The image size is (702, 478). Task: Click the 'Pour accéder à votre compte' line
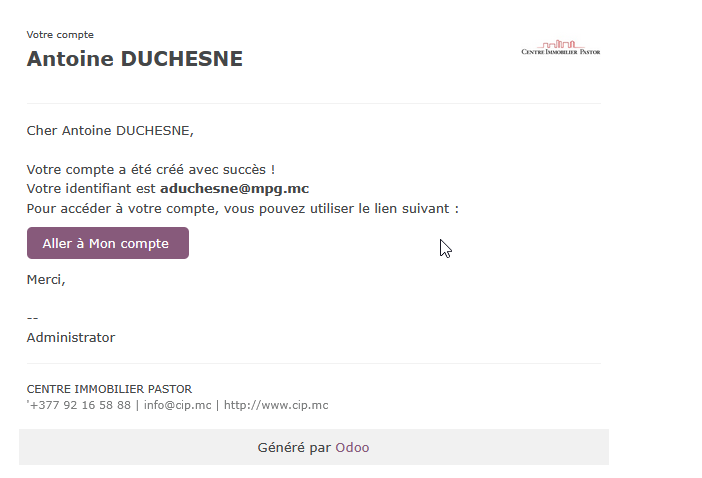(242, 208)
